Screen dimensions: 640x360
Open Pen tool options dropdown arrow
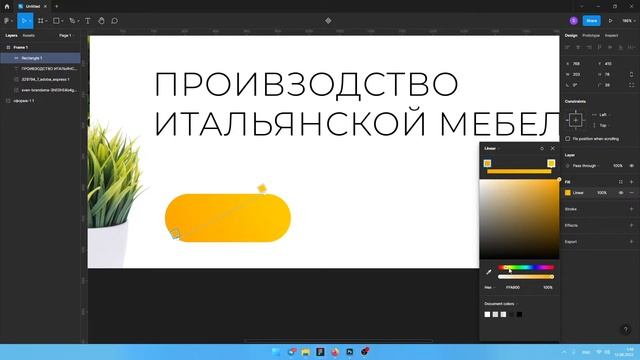tap(78, 21)
